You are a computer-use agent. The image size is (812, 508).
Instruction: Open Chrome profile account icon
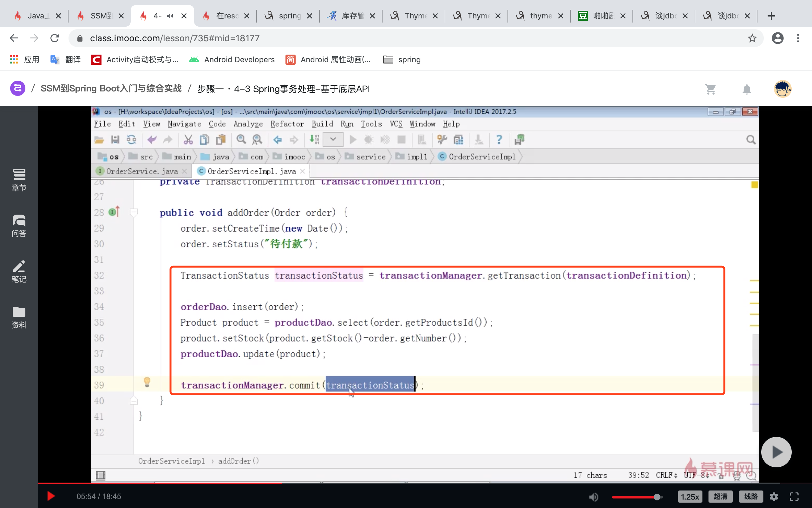pos(777,38)
